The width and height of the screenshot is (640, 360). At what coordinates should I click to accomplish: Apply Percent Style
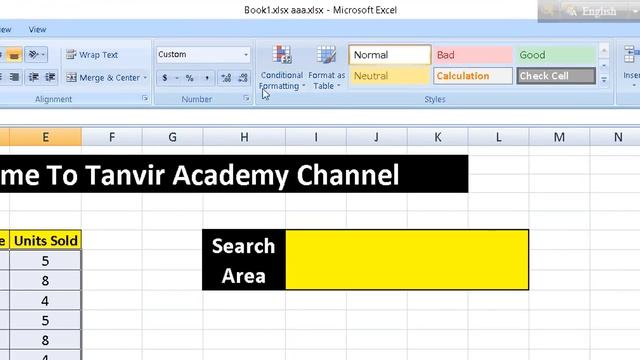[190, 78]
